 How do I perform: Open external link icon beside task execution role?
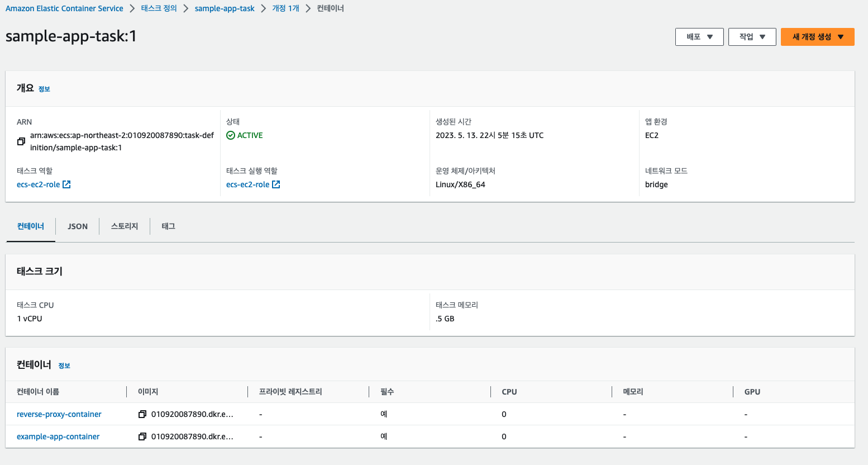coord(276,184)
